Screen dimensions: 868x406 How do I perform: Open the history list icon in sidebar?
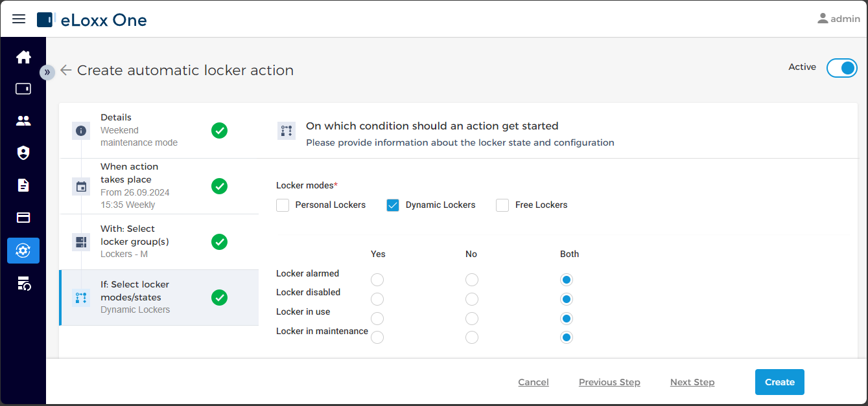[24, 283]
